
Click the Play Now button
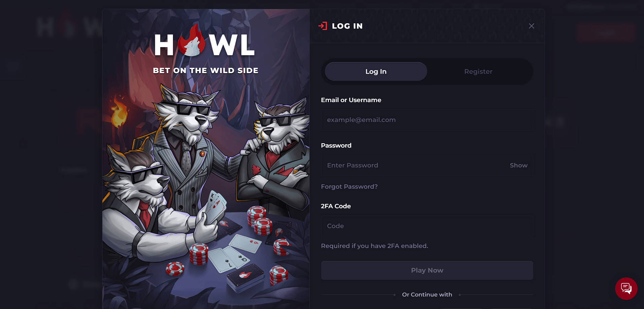(427, 271)
